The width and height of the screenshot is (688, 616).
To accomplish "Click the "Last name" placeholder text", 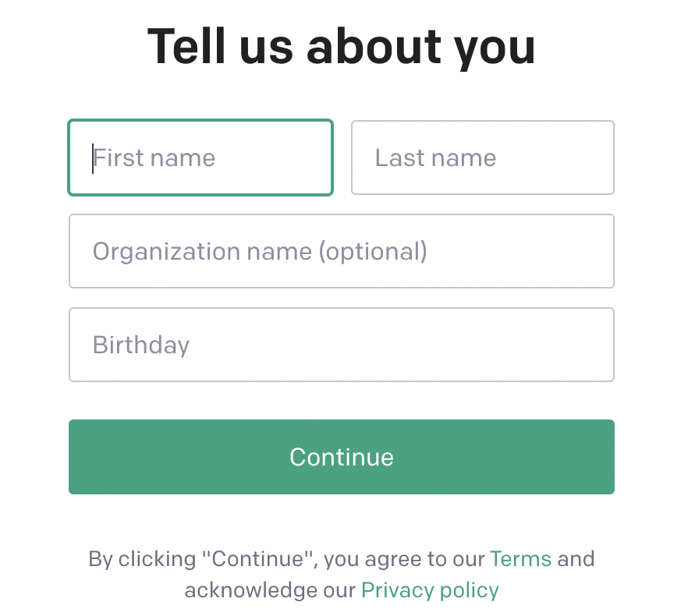I will (x=435, y=158).
